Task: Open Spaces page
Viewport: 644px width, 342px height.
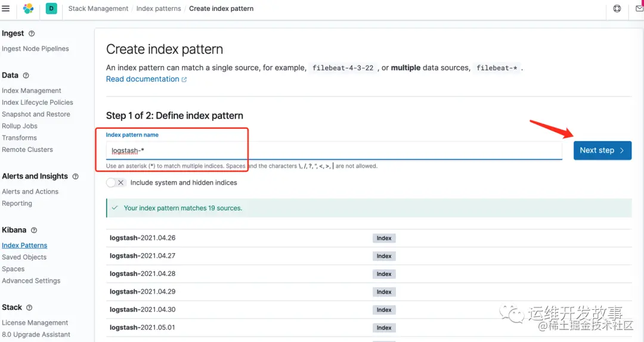Action: 13,269
